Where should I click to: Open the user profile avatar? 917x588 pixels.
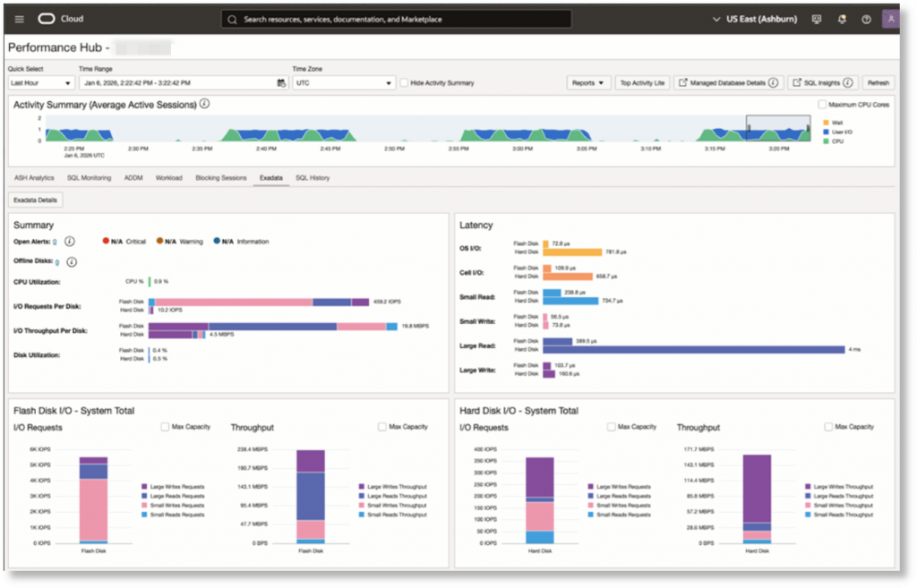(891, 19)
